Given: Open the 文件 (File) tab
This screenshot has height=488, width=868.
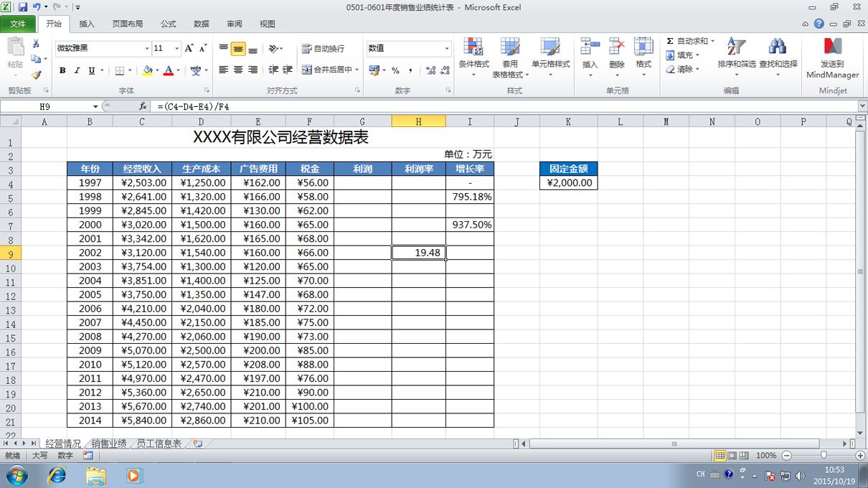Looking at the screenshot, I should point(18,24).
